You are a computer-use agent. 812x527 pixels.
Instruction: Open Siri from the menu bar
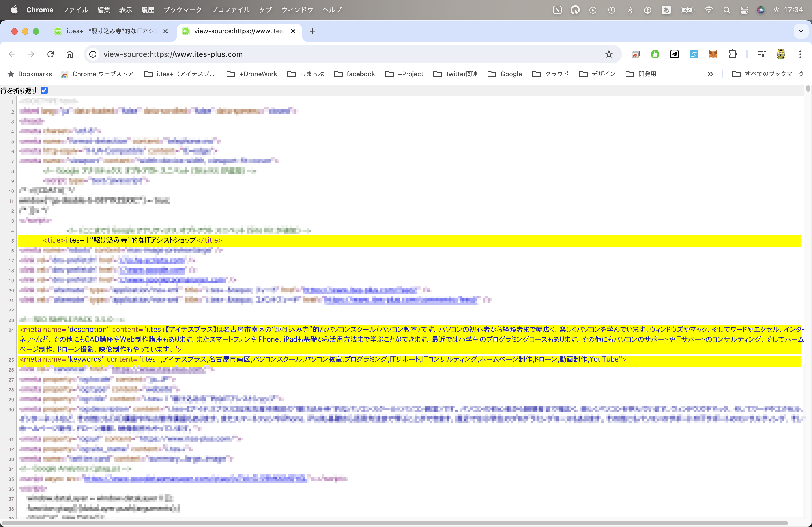[760, 10]
